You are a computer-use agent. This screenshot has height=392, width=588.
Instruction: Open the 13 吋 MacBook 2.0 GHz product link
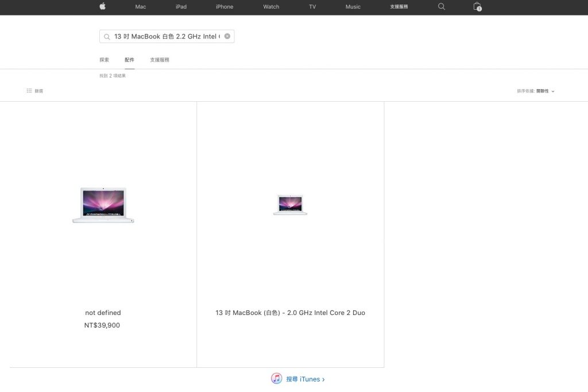290,313
